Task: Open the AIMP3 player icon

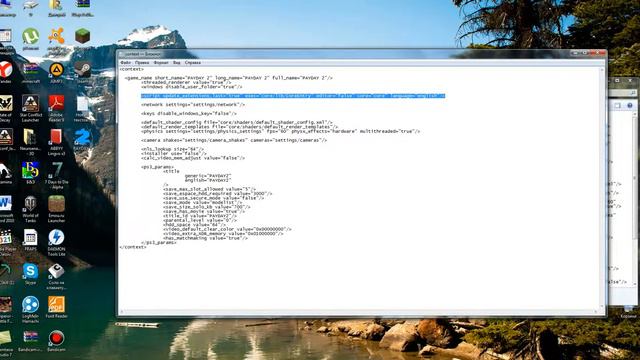Action: point(56,70)
